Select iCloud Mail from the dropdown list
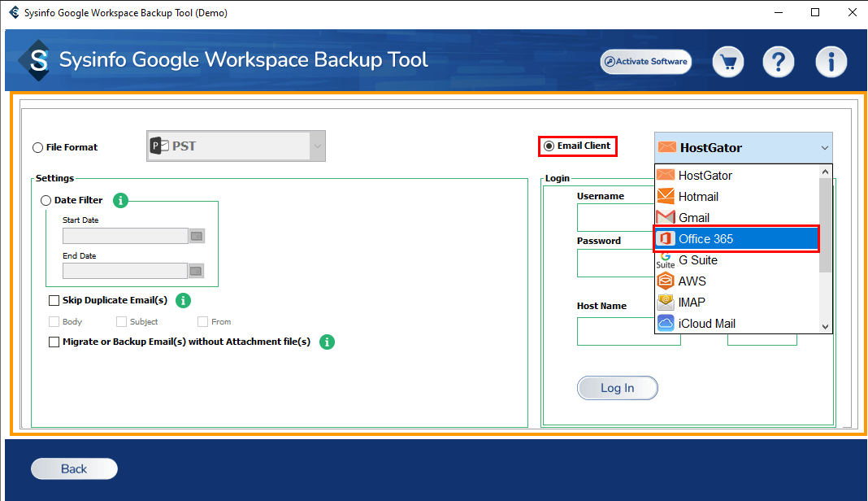 click(706, 324)
